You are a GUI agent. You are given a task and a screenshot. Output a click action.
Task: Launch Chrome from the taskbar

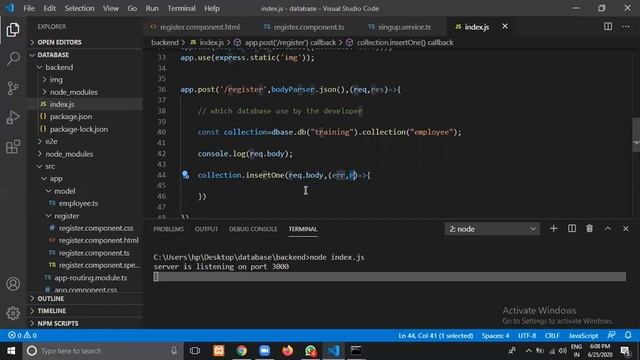(x=241, y=351)
